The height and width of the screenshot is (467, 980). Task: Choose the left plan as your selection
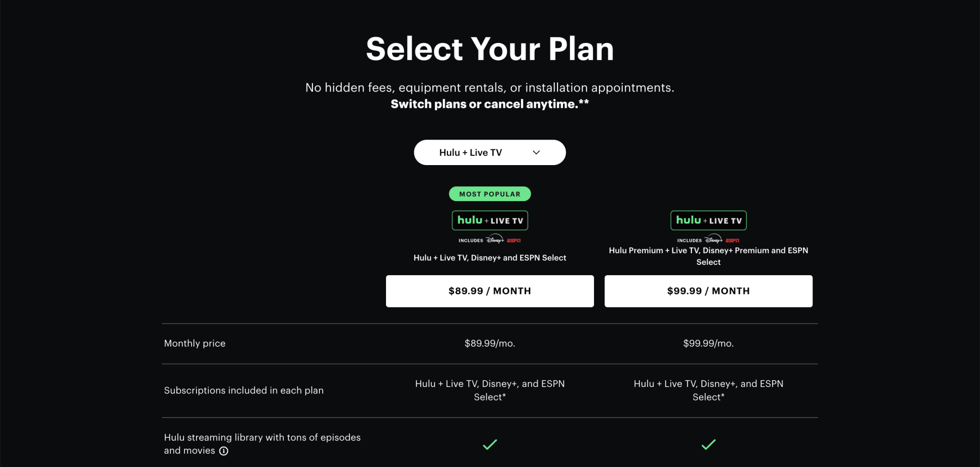[x=489, y=290]
